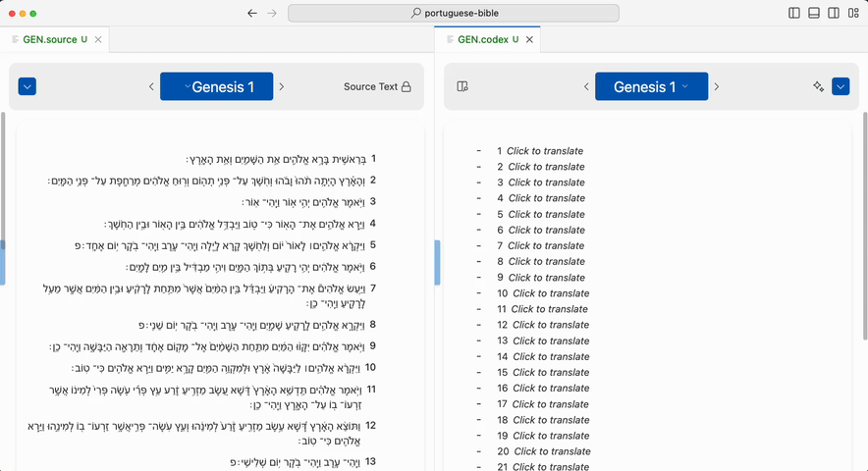Click verse 6 Click to translate
868x471 pixels.
(546, 230)
